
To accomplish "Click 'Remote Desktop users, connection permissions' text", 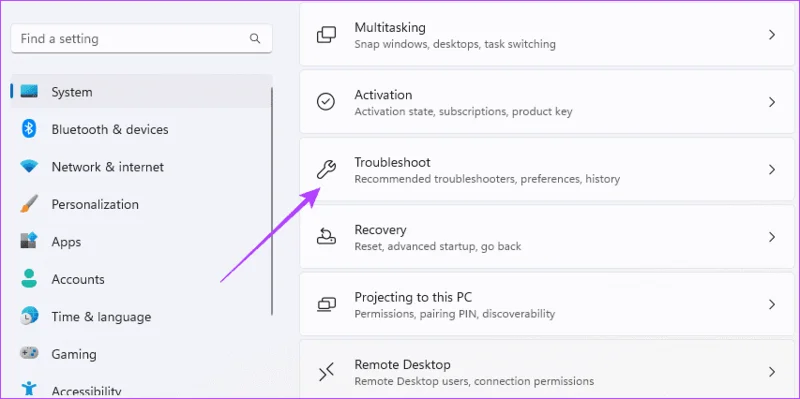I will [x=474, y=381].
